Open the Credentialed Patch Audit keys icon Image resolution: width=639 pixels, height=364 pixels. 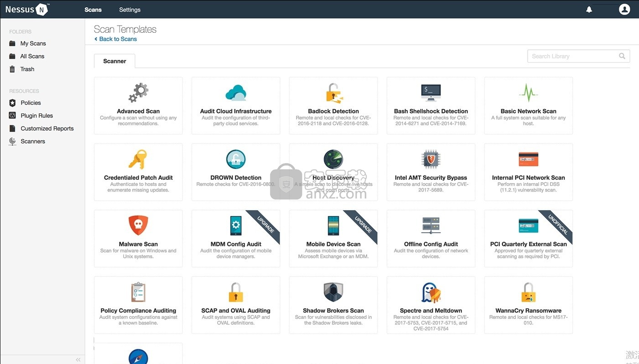click(x=138, y=159)
